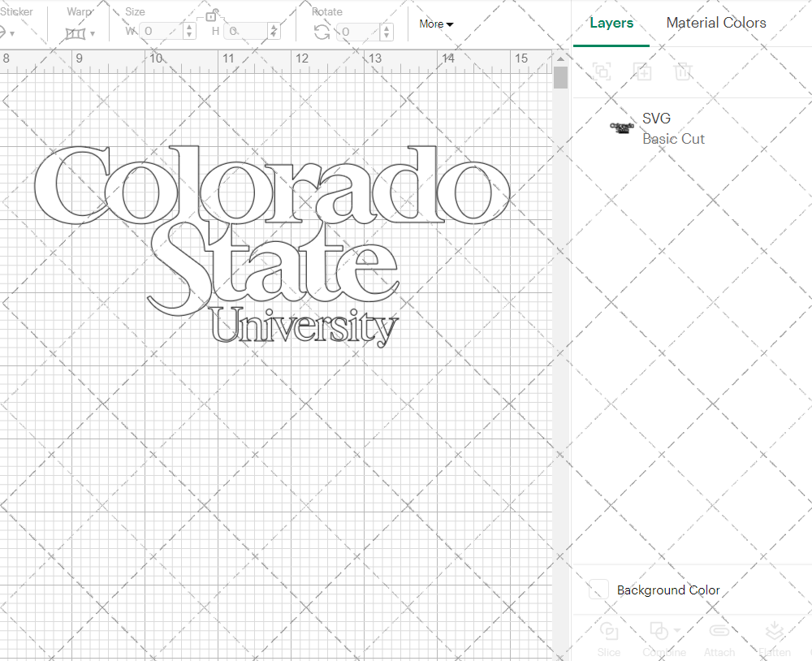
Task: Click the Duplicate layer icon
Action: tap(642, 71)
